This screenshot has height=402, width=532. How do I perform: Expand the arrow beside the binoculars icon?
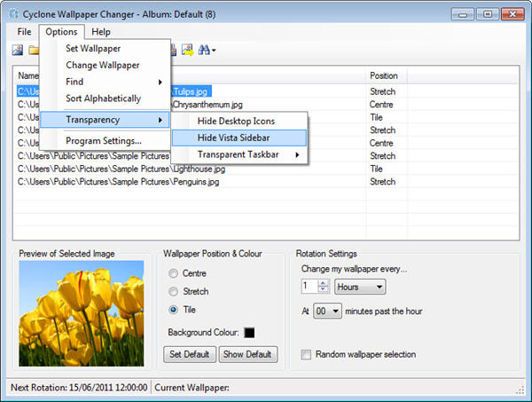tap(214, 51)
